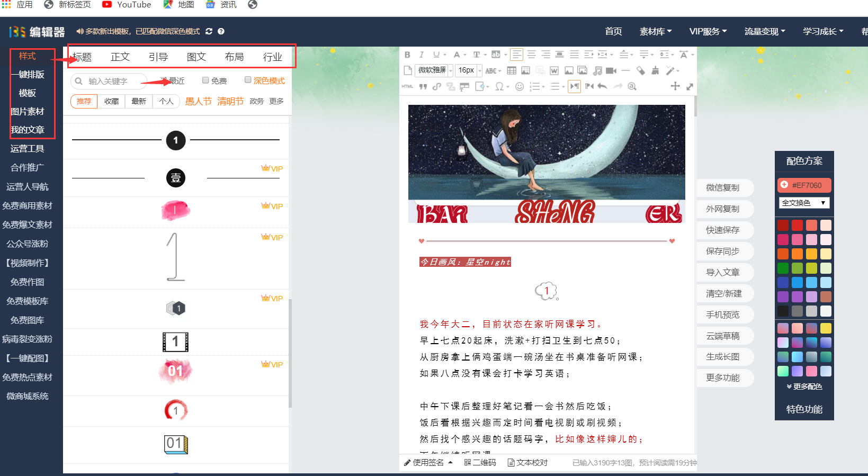Insert a table into the article

(x=512, y=70)
